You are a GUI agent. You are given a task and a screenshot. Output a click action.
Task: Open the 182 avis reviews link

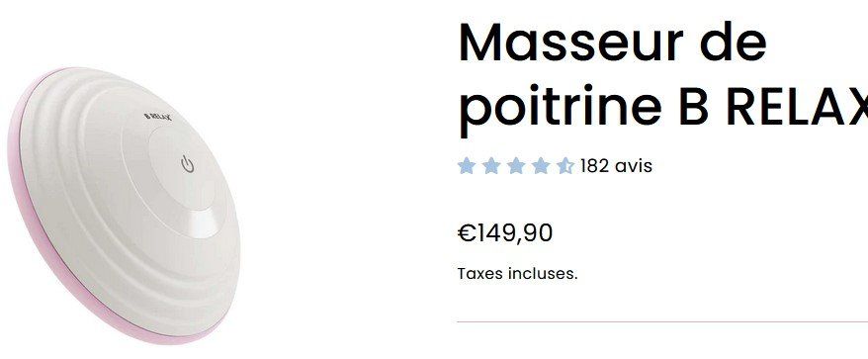(616, 165)
